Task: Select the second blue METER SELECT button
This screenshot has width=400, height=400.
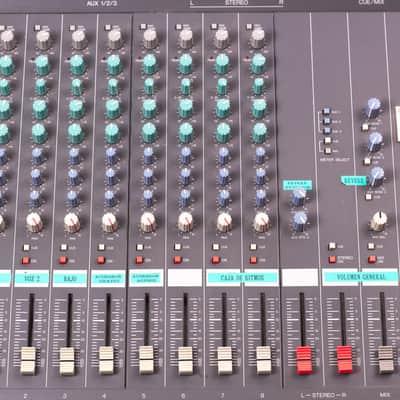Action: click(x=327, y=121)
